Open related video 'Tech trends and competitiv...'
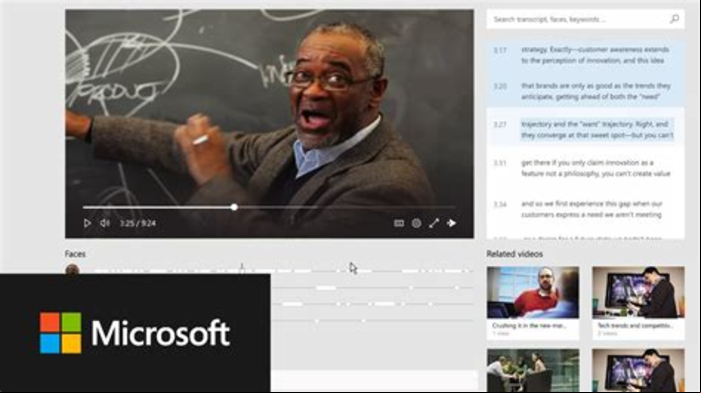The image size is (701, 393). coord(638,303)
